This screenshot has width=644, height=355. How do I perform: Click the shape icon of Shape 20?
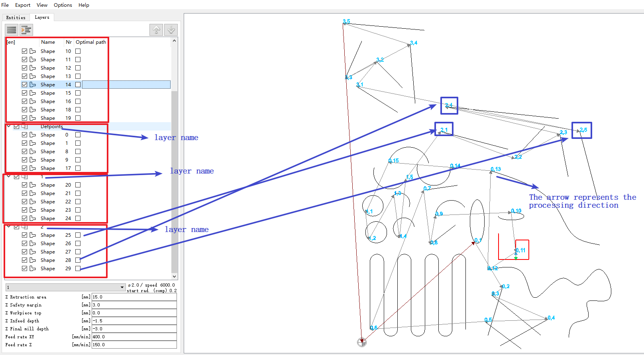pyautogui.click(x=33, y=185)
